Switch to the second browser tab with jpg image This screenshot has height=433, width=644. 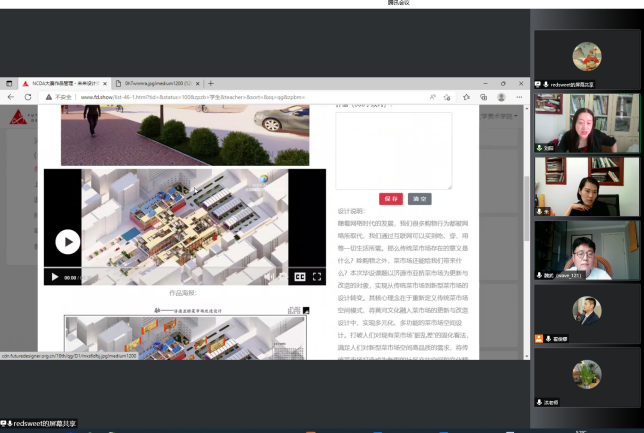tap(160, 83)
